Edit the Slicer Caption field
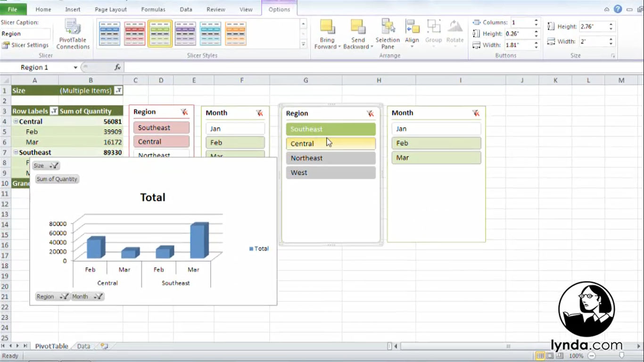 [x=25, y=34]
